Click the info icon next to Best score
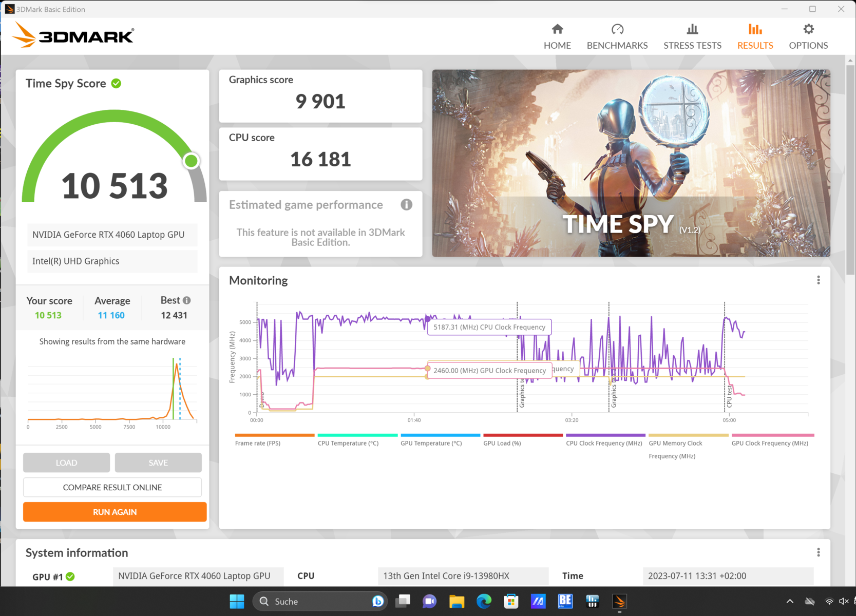This screenshot has height=616, width=856. [x=187, y=300]
